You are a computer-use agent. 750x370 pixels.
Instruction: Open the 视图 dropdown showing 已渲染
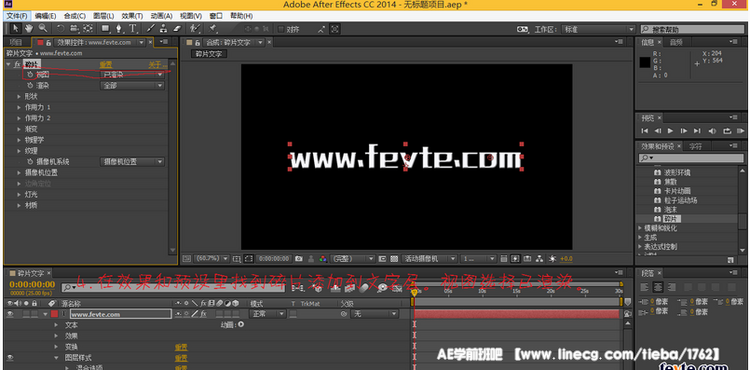click(132, 75)
